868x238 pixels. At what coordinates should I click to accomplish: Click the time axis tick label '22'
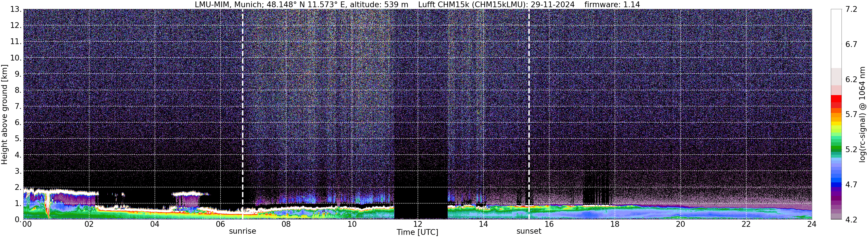[746, 224]
